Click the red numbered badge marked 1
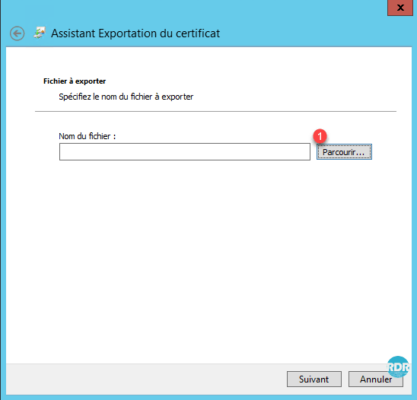The height and width of the screenshot is (400, 417). click(x=320, y=136)
